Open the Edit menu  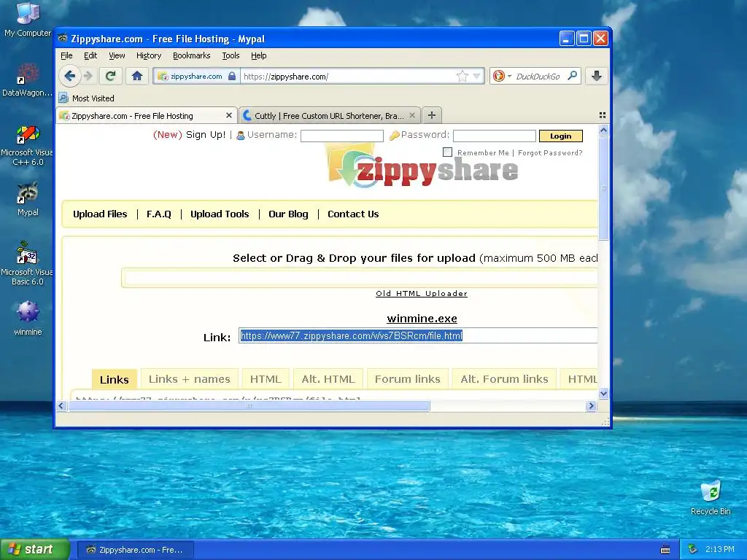(x=90, y=55)
